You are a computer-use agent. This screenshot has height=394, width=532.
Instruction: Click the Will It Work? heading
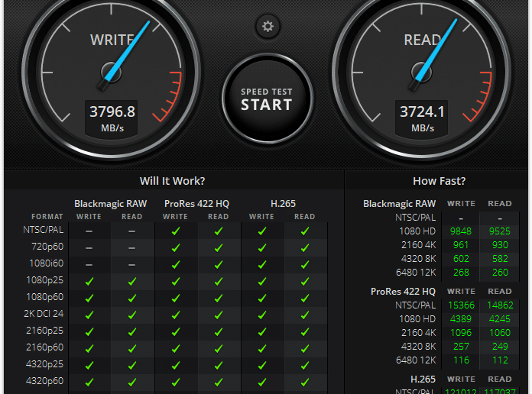(x=172, y=181)
